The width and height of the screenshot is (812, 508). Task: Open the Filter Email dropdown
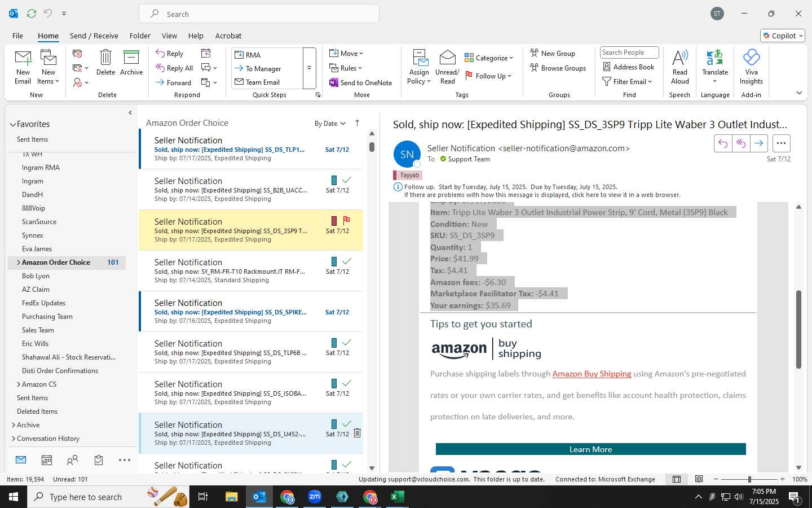pyautogui.click(x=627, y=81)
